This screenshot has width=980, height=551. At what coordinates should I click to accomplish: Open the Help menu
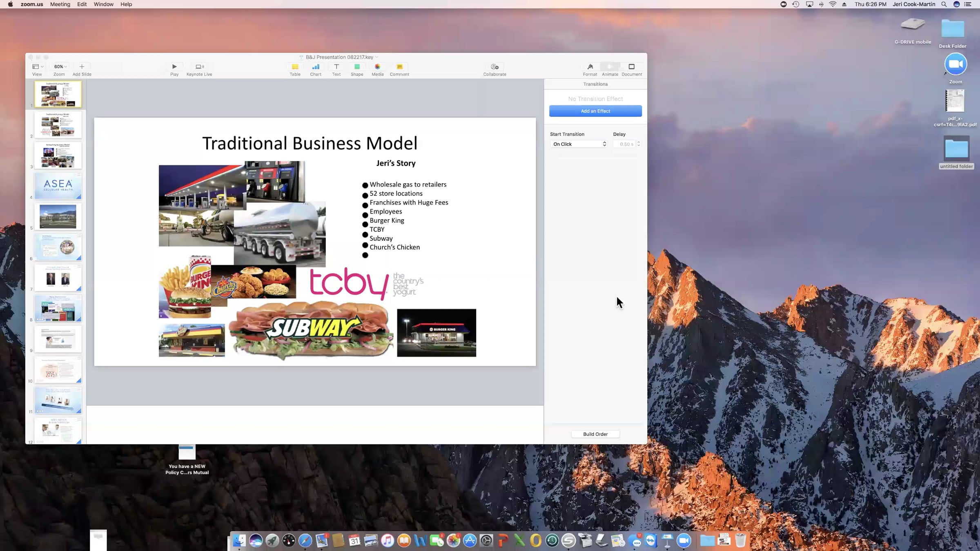point(126,4)
